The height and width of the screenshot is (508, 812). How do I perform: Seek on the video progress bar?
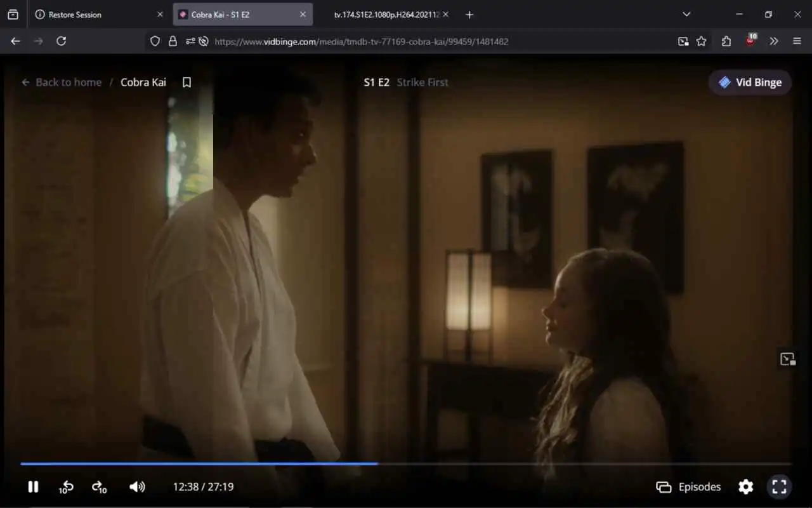(x=406, y=464)
